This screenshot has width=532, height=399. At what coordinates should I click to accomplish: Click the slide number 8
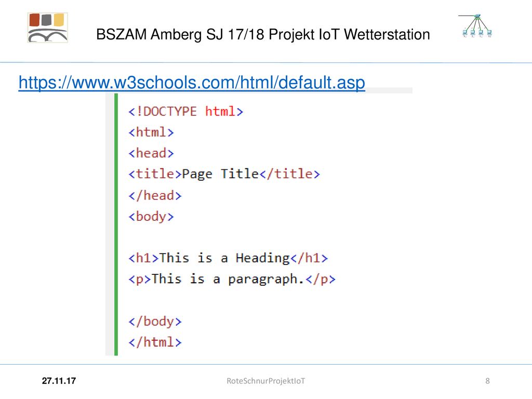487,381
